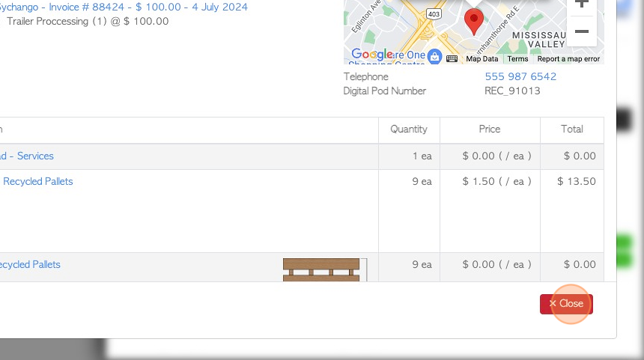Image resolution: width=644 pixels, height=360 pixels.
Task: Click the red map location pin
Action: [473, 20]
